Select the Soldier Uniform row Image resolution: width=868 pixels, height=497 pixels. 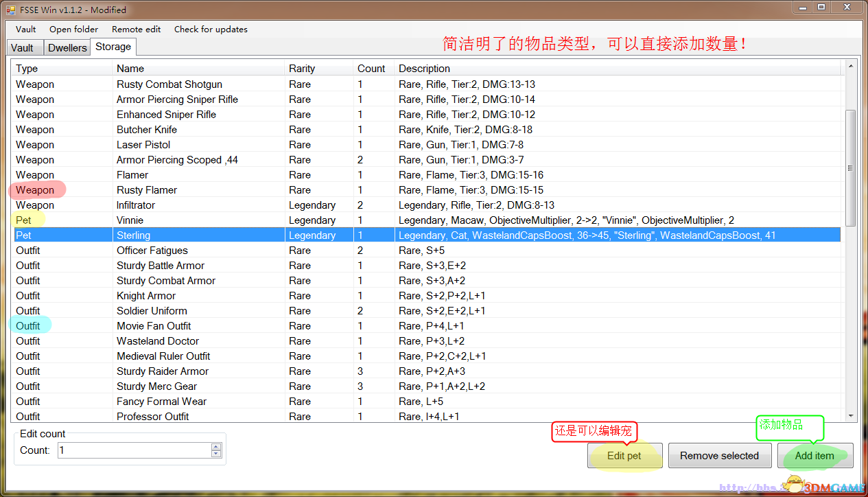(x=426, y=311)
